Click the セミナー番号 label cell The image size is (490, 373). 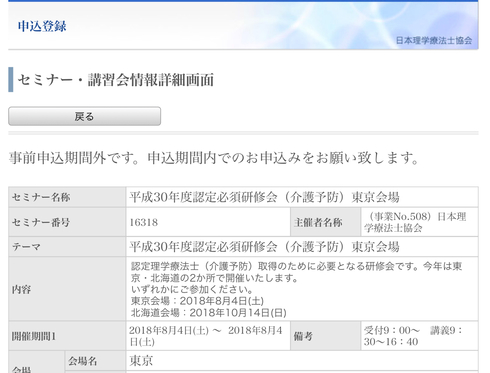click(x=67, y=222)
